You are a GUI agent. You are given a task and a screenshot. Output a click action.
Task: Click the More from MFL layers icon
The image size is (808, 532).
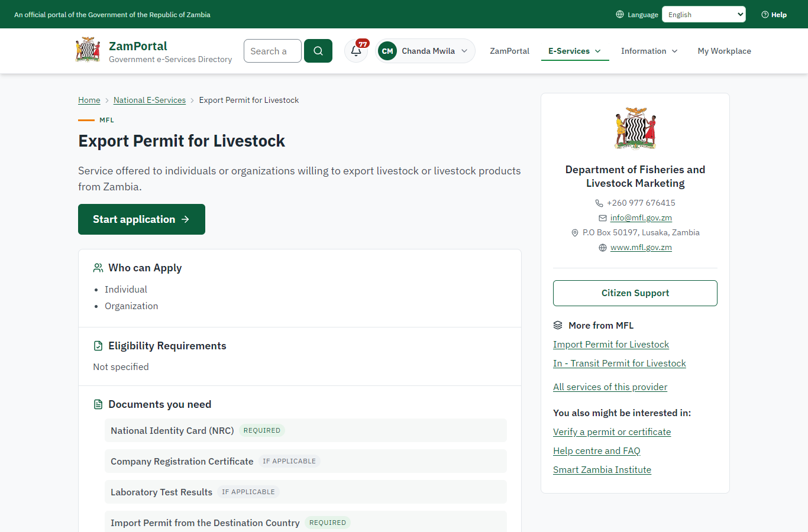pos(558,325)
